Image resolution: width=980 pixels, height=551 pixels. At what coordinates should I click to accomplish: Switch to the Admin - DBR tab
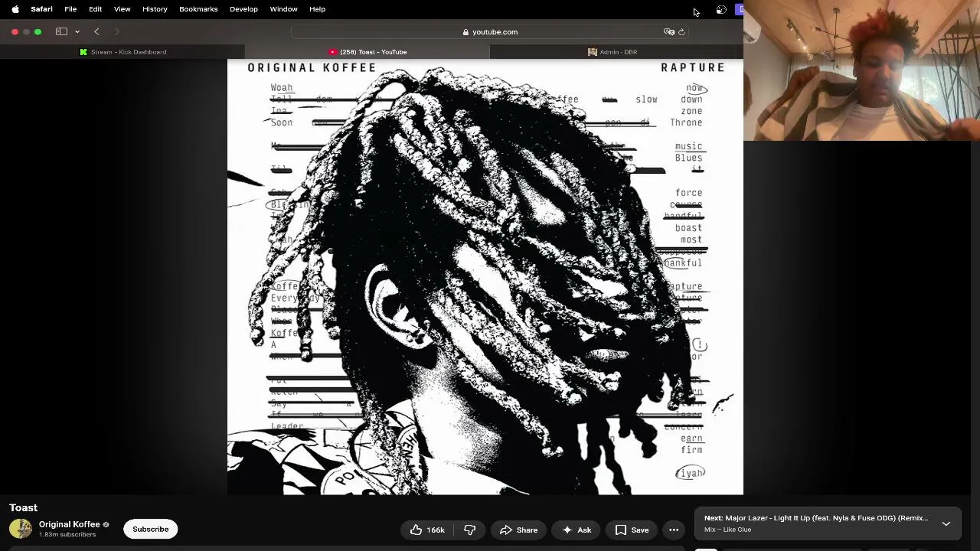pos(612,52)
